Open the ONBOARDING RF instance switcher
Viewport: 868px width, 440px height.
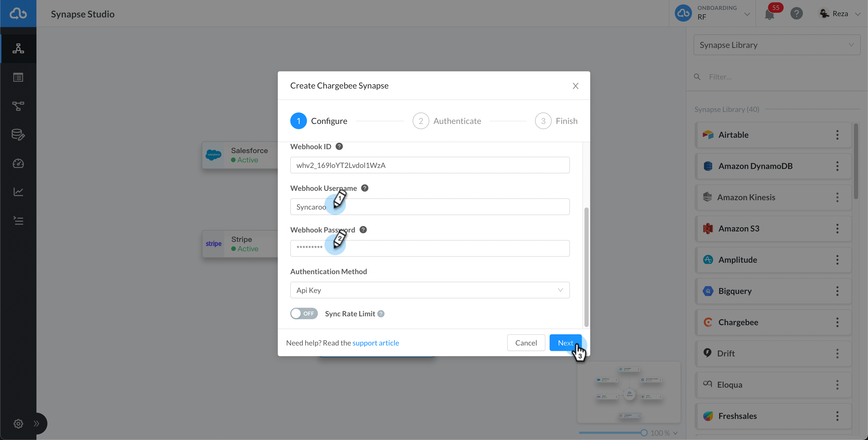pos(713,14)
